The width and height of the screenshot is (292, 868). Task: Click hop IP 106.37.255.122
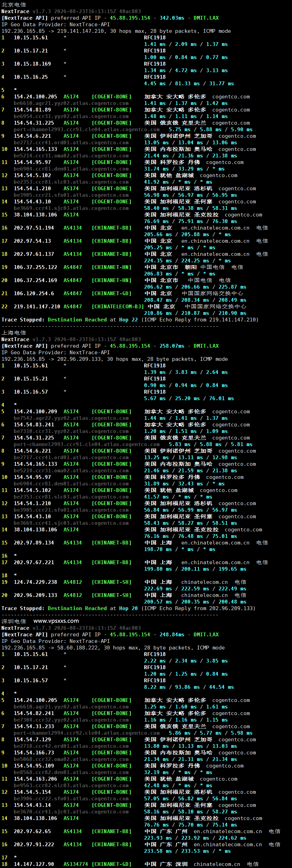click(x=36, y=267)
